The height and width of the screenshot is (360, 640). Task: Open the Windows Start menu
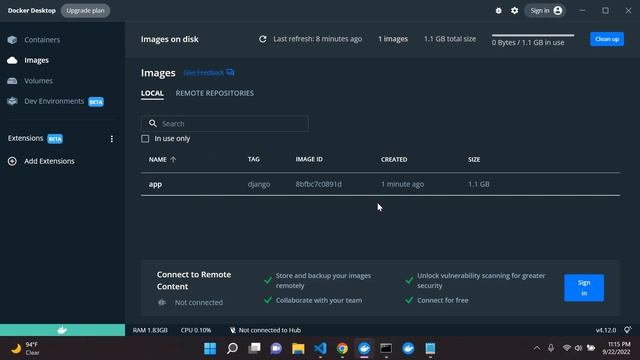point(210,349)
